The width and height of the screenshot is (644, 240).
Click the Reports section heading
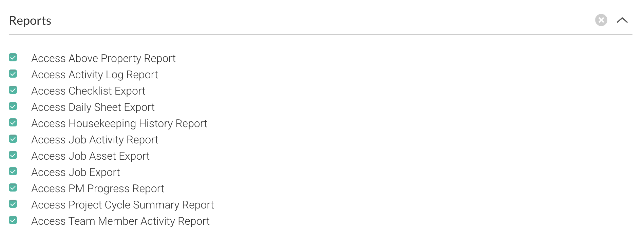(x=30, y=21)
